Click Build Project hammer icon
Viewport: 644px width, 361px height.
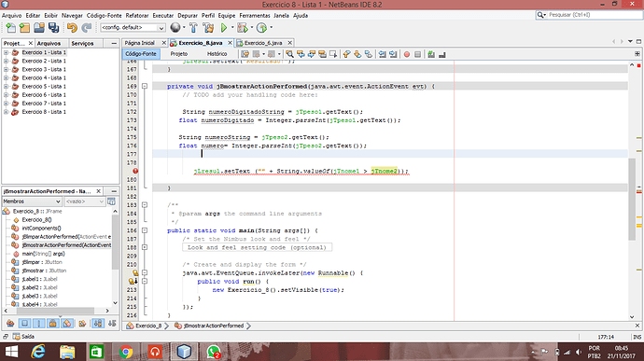click(193, 27)
